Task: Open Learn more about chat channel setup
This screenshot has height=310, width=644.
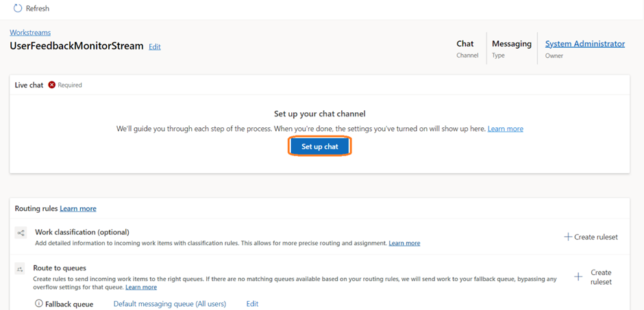Action: [505, 129]
